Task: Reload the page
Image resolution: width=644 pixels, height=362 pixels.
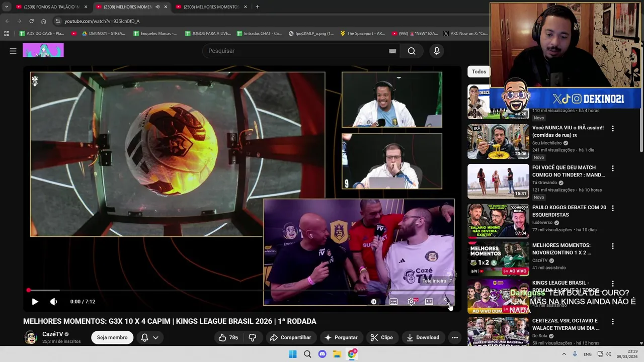Action: [31, 21]
